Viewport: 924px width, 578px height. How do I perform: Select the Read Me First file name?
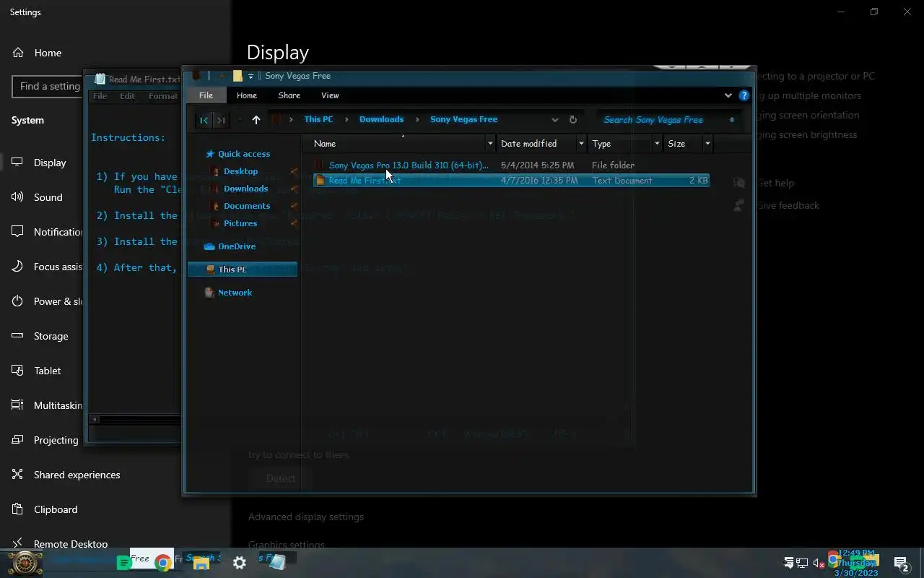365,181
